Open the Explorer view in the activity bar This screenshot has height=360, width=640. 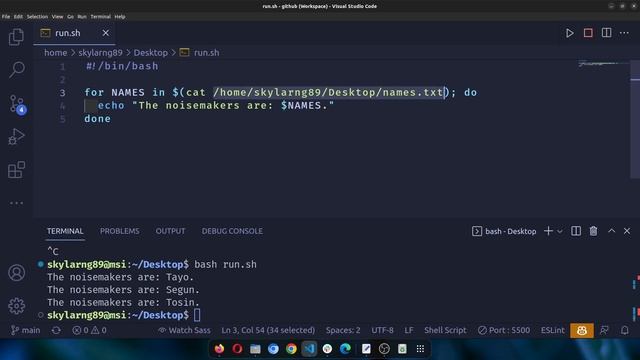(x=16, y=37)
